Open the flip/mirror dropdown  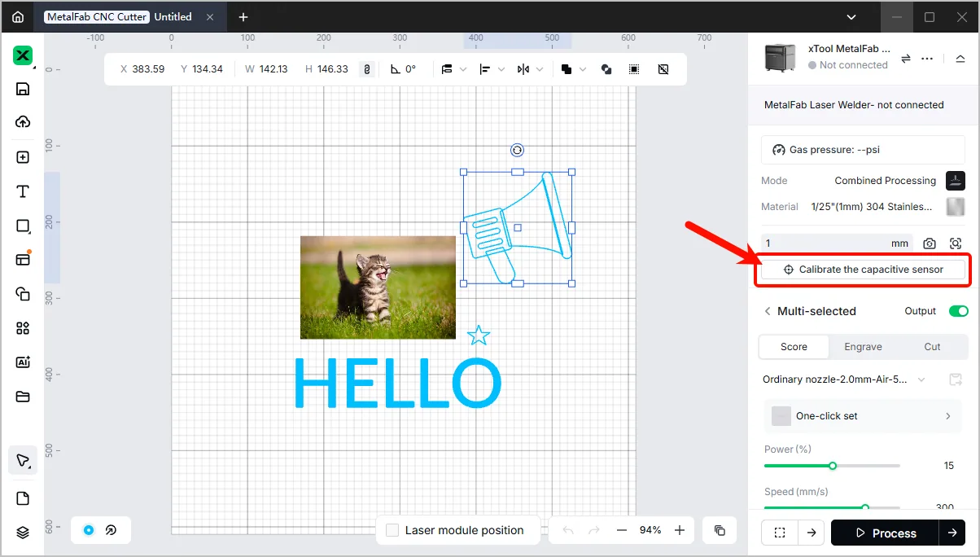tap(530, 69)
